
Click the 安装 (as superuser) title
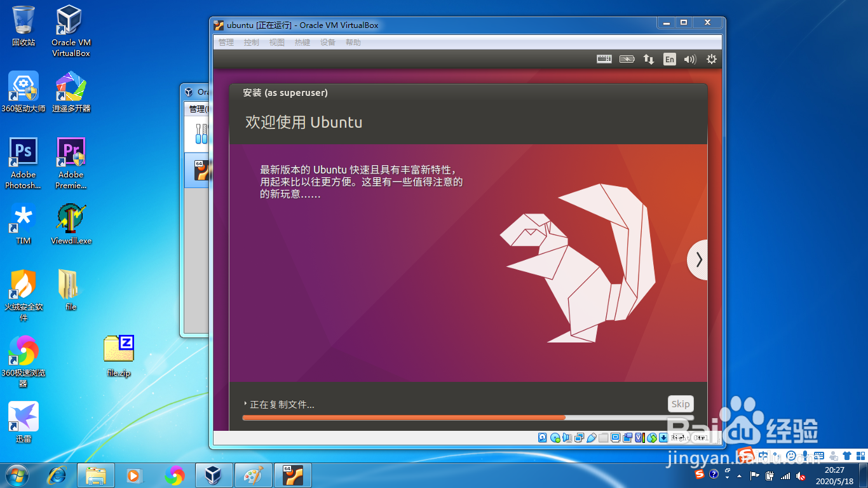(285, 93)
